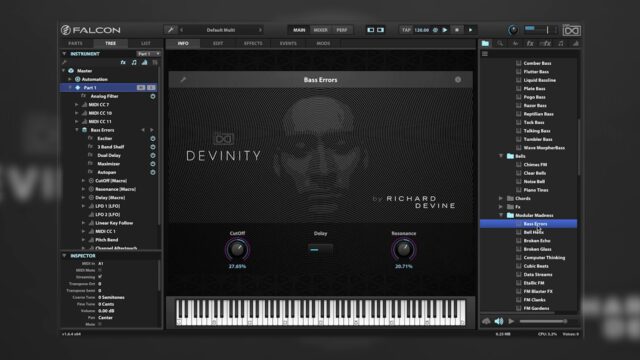Click the MIXER view button
The image size is (640, 360).
(x=320, y=30)
